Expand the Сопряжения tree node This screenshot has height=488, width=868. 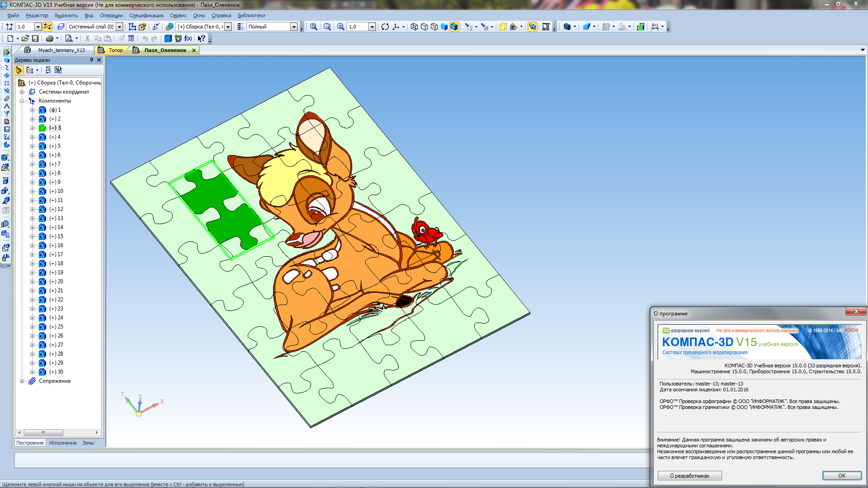coord(22,381)
